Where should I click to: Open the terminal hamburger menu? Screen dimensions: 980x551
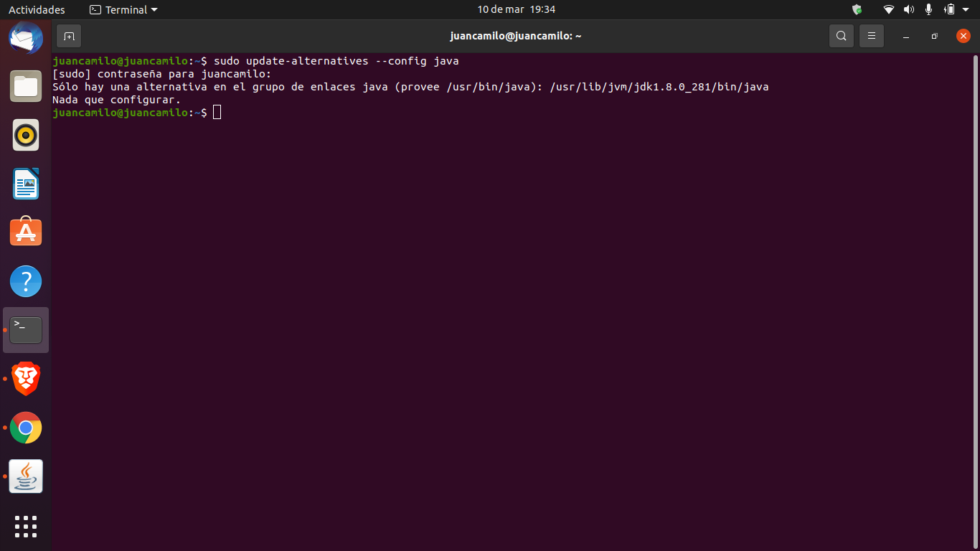point(872,36)
